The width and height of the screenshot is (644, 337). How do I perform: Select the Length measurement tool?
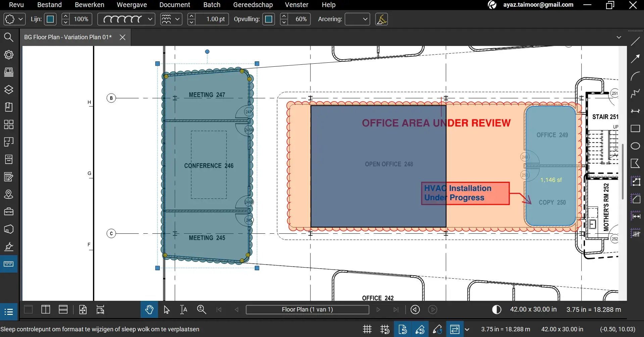pos(635,216)
